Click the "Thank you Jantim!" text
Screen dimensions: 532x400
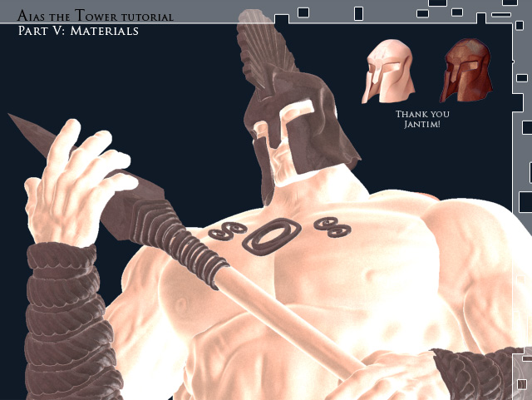422,119
